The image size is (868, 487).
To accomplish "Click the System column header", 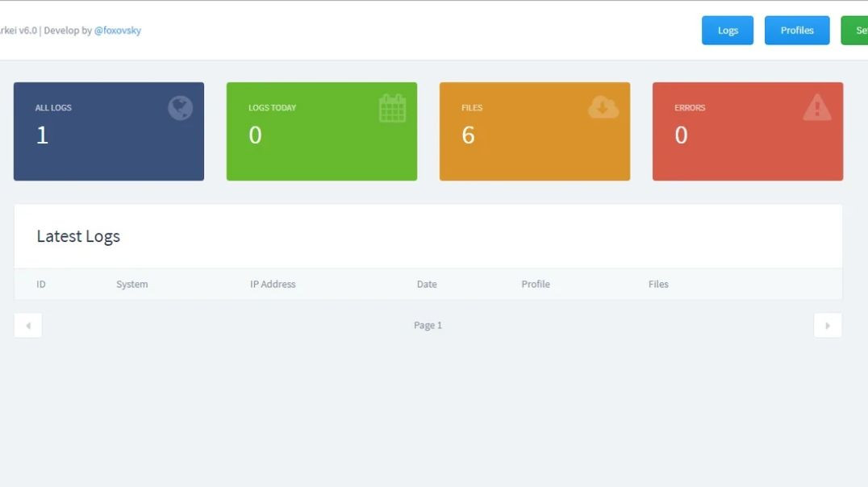I will point(132,284).
